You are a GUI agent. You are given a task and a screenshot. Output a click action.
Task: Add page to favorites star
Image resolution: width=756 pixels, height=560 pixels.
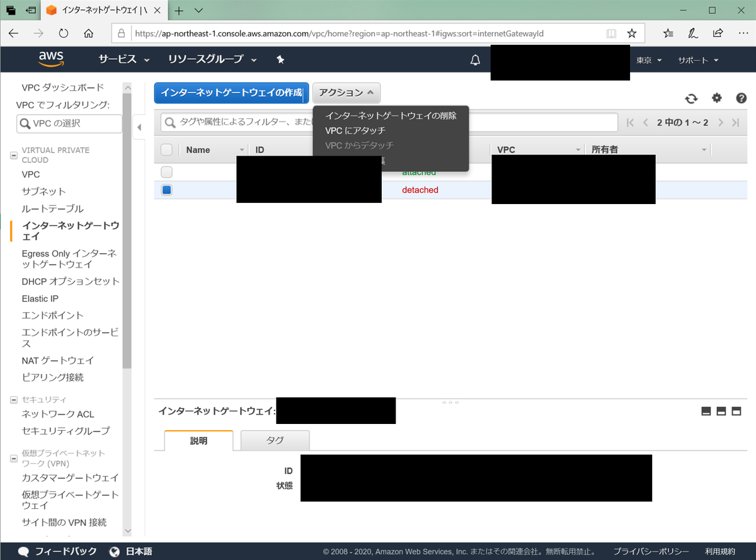click(632, 33)
